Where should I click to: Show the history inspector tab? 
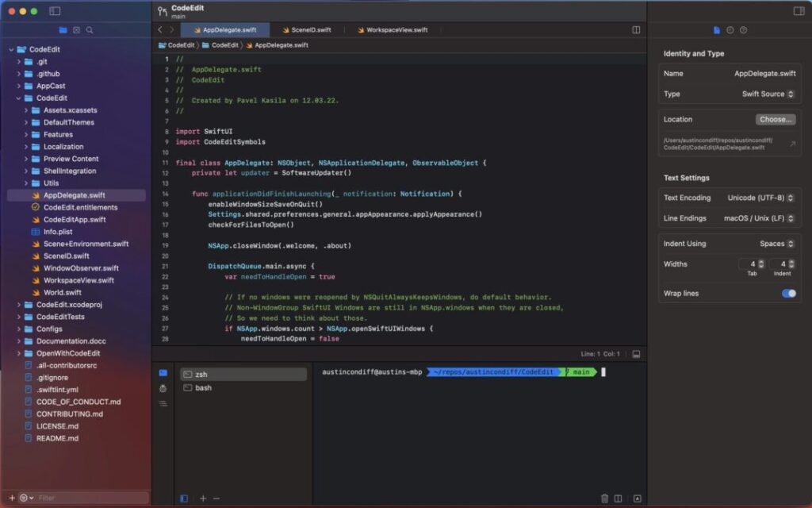coord(730,30)
